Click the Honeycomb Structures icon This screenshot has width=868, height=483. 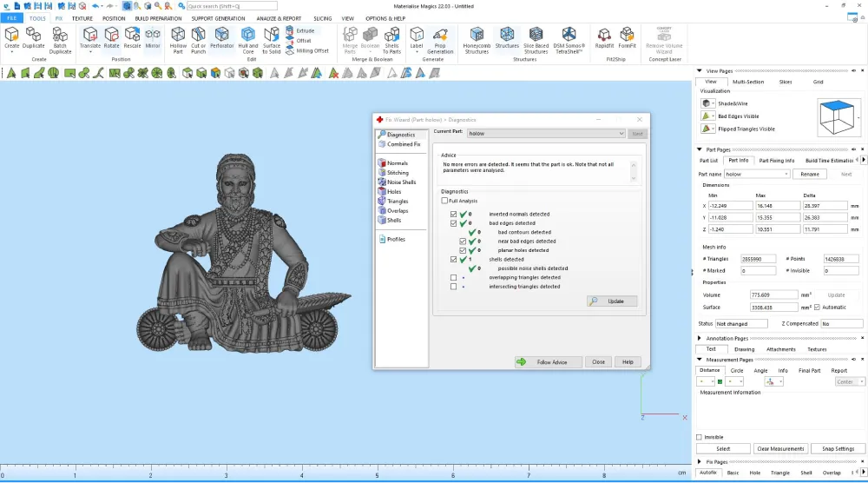477,41
